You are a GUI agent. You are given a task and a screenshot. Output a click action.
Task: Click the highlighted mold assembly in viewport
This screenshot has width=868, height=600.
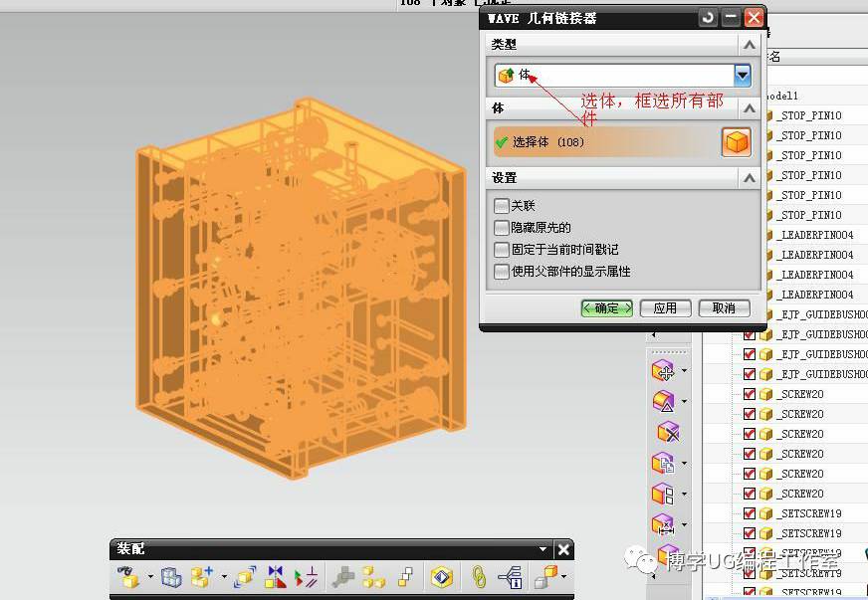[x=302, y=288]
